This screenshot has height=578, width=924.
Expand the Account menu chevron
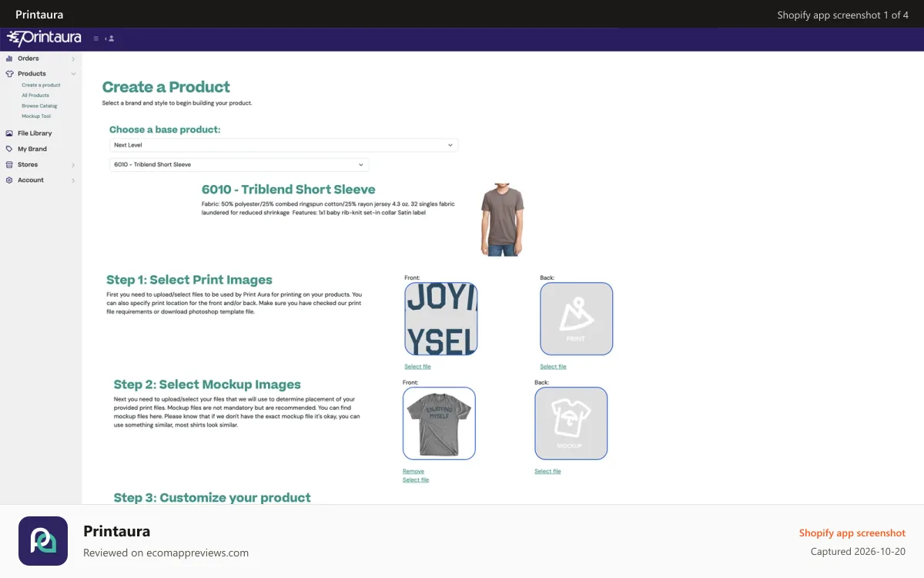73,180
